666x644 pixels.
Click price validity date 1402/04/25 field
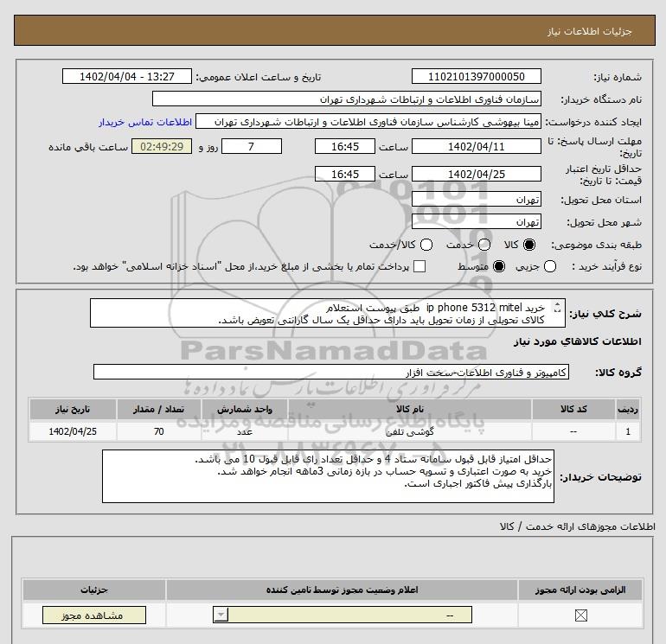476,174
